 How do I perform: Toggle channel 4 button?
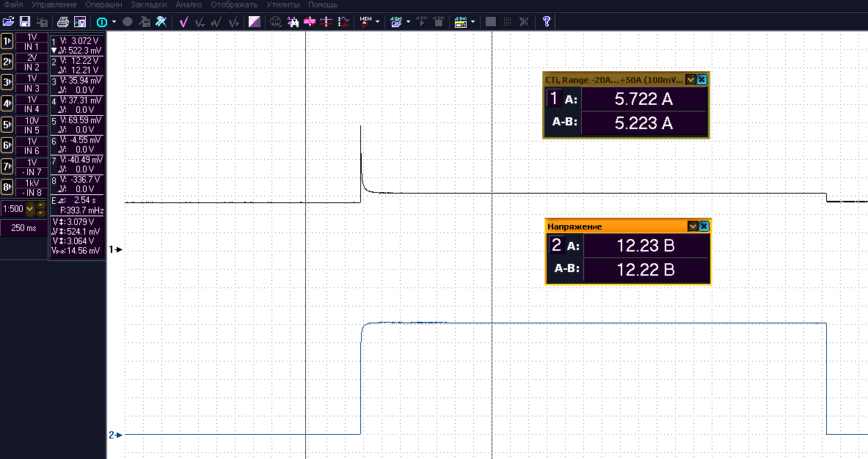[x=7, y=104]
